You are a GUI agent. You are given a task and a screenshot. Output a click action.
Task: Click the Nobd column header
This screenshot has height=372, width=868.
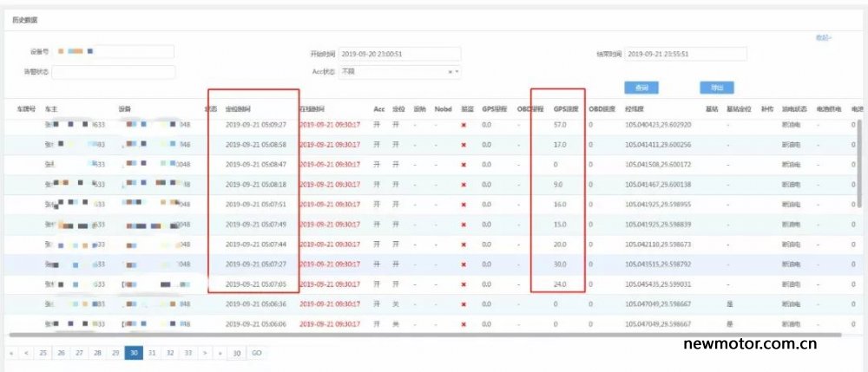tap(443, 109)
